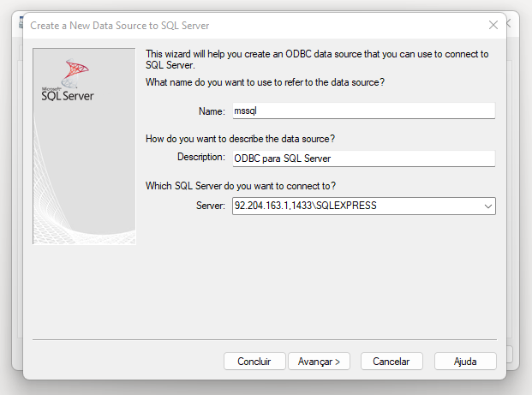532x395 pixels.
Task: Click 'How do you want to describe the data source?' text
Action: [240, 139]
